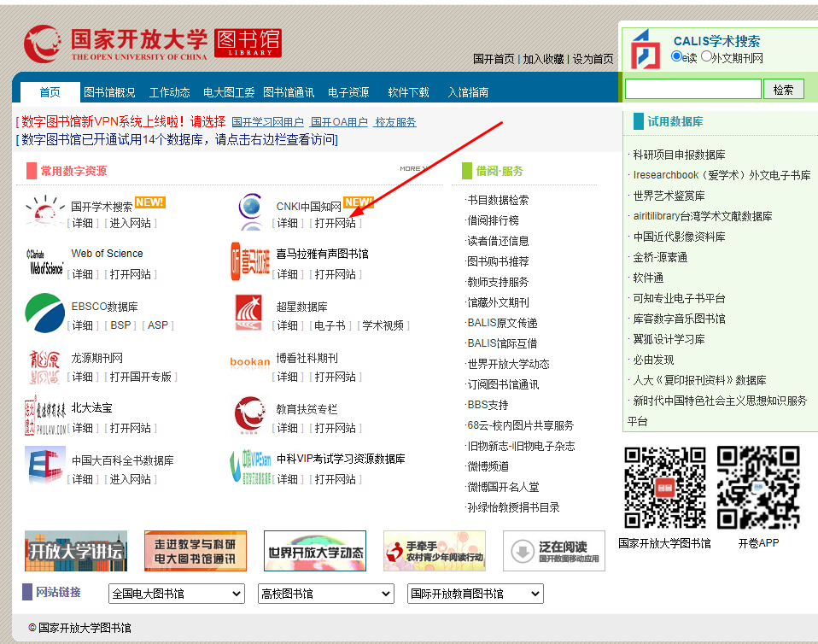
Task: Click 书目数据检索 in 借阅·服务 list
Action: 498,200
